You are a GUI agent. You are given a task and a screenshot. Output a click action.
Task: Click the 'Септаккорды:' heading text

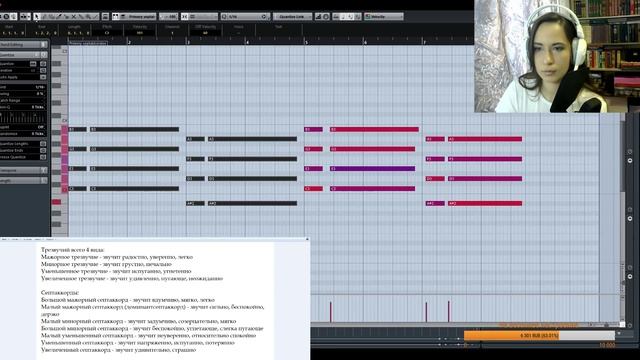[x=60, y=293]
